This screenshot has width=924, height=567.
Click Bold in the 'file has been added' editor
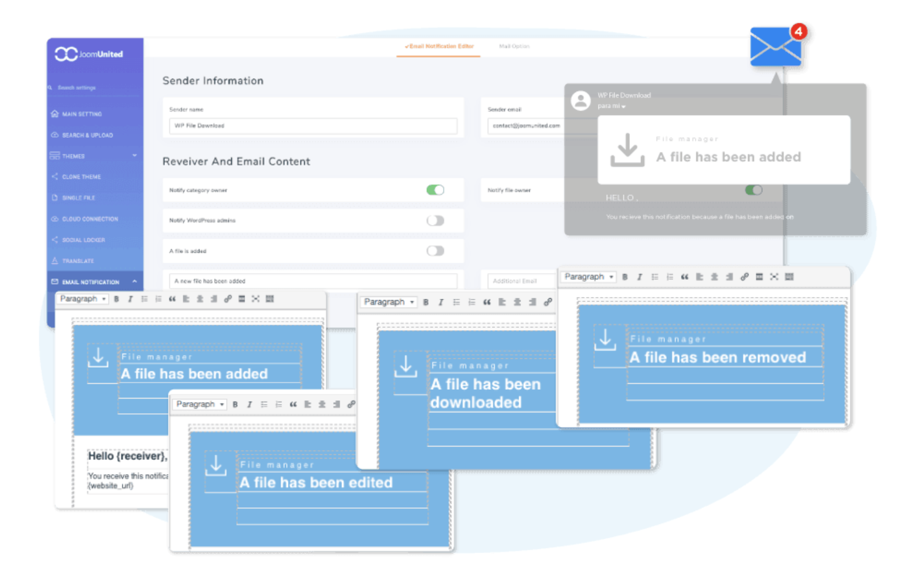(116, 299)
